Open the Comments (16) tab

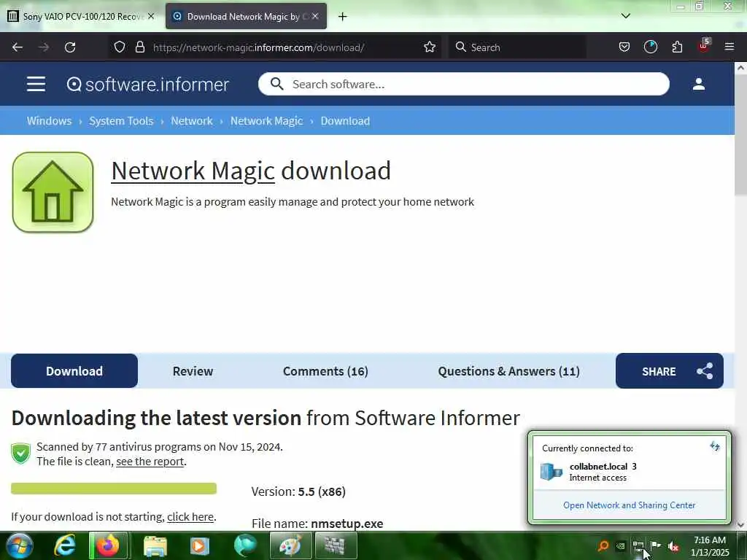point(325,371)
